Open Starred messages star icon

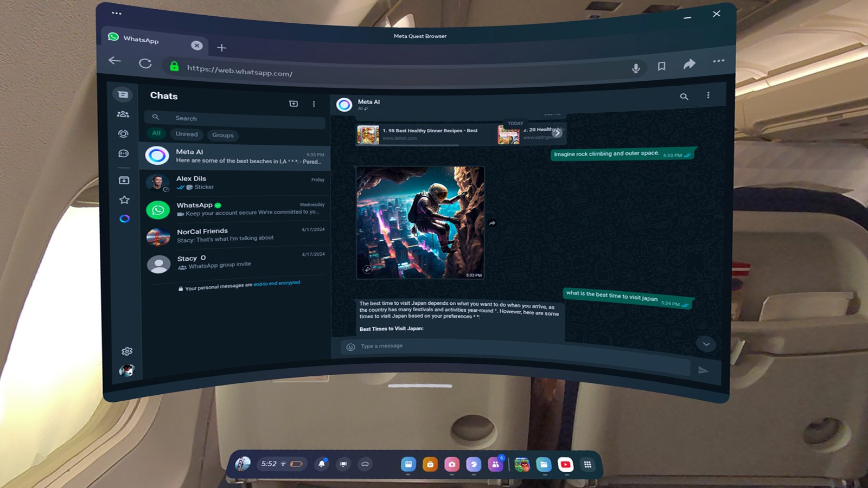pyautogui.click(x=124, y=200)
